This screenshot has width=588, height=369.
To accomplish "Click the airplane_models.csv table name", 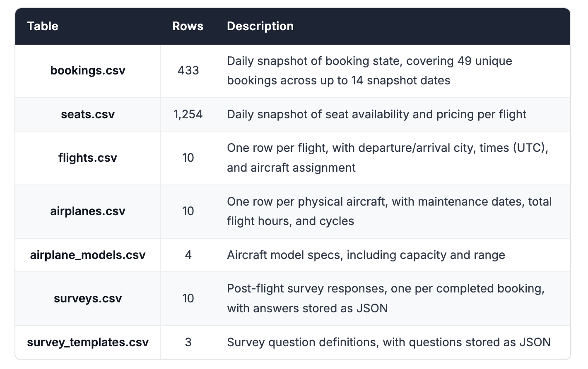I will (x=88, y=255).
